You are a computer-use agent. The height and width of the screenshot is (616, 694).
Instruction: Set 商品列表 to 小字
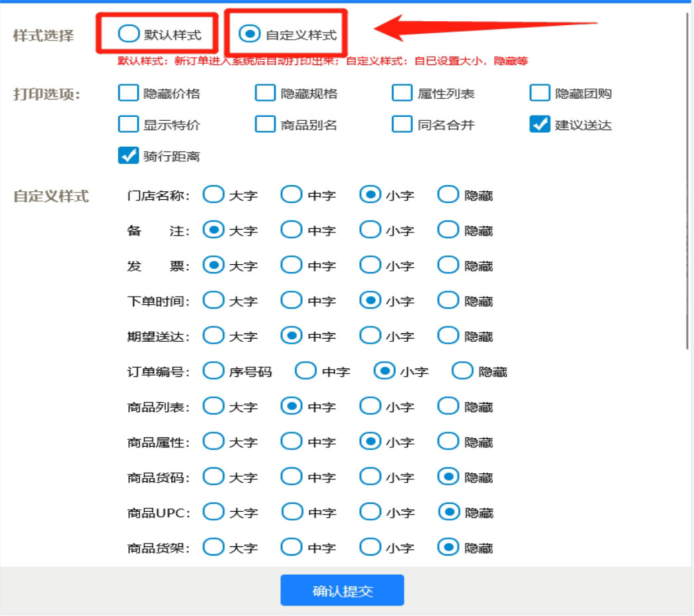point(370,406)
